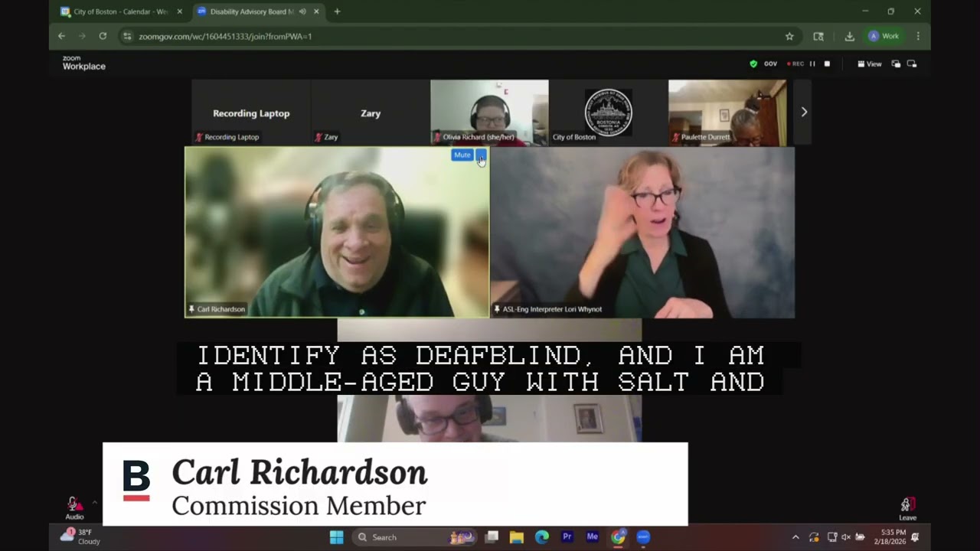The height and width of the screenshot is (551, 980).
Task: Show hidden system tray icons
Action: pos(795,537)
